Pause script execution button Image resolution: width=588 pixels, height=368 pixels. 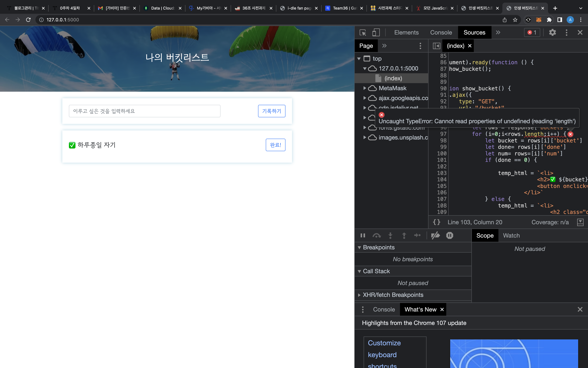pos(363,235)
